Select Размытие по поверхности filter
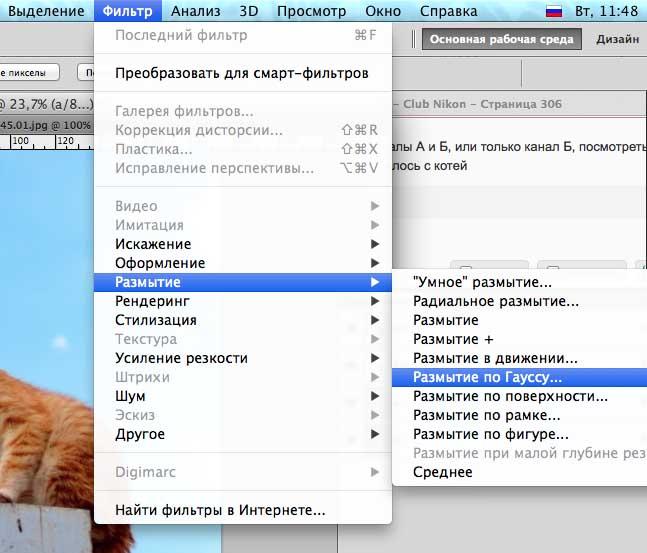Viewport: 647px width, 553px height. point(519,396)
